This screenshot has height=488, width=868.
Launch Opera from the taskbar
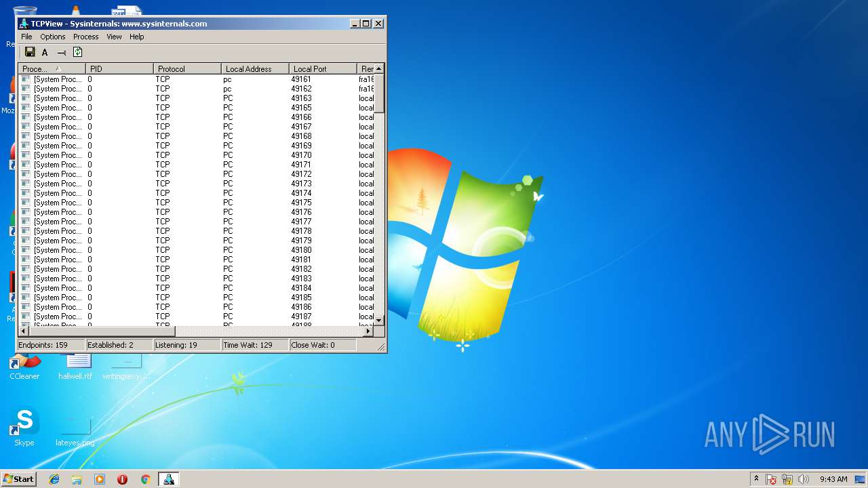122,479
